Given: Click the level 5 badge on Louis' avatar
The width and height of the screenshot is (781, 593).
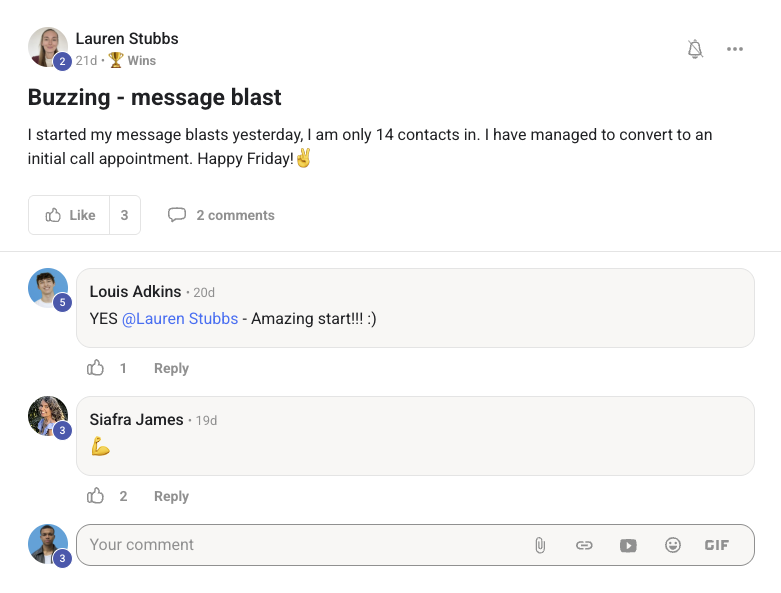Looking at the screenshot, I should [x=62, y=302].
